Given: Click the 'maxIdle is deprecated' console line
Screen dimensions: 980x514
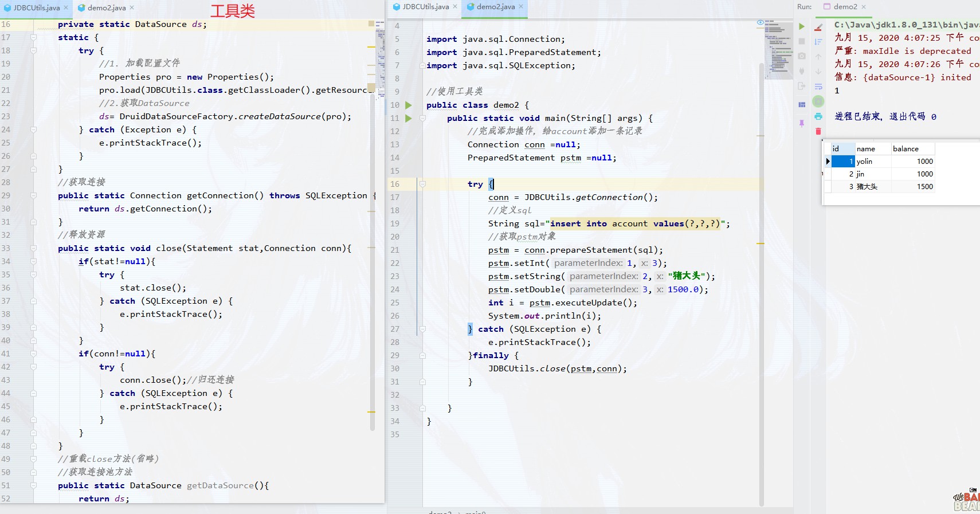Looking at the screenshot, I should (903, 51).
